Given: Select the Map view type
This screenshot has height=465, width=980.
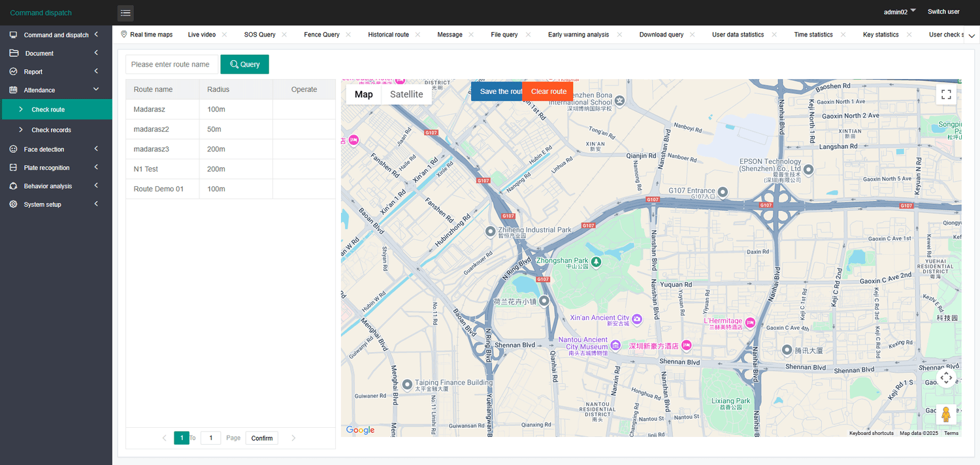Looking at the screenshot, I should pos(363,95).
